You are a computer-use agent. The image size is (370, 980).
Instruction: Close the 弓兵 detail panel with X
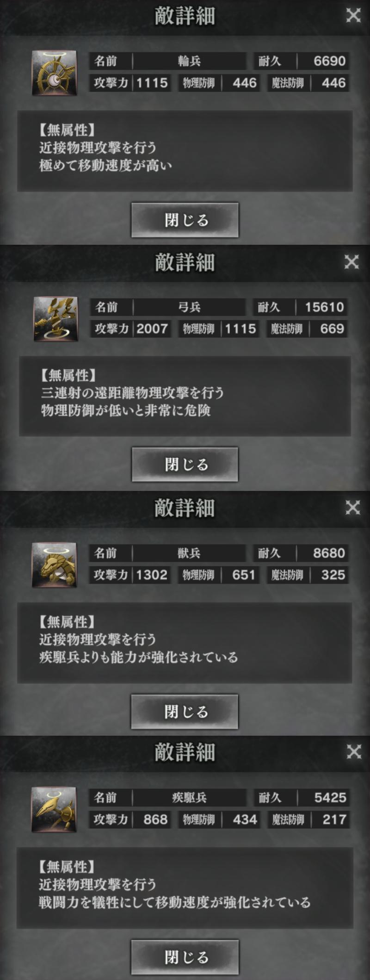351,262
